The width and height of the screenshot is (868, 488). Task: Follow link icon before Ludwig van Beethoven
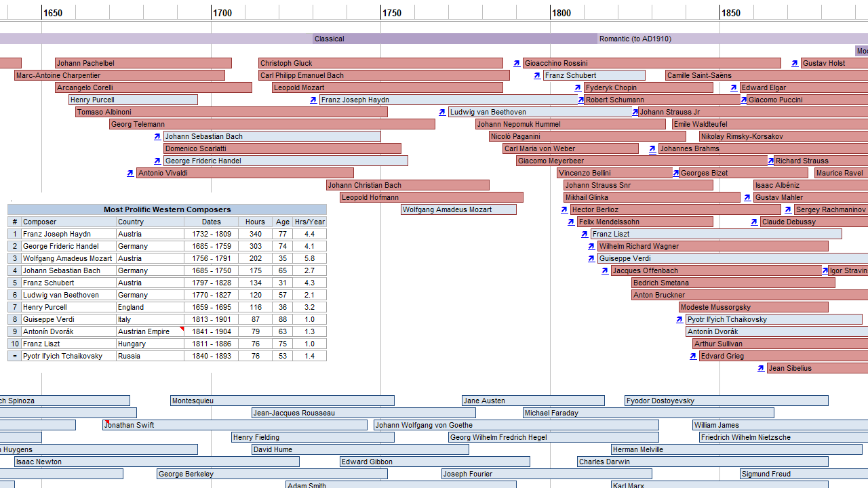442,112
